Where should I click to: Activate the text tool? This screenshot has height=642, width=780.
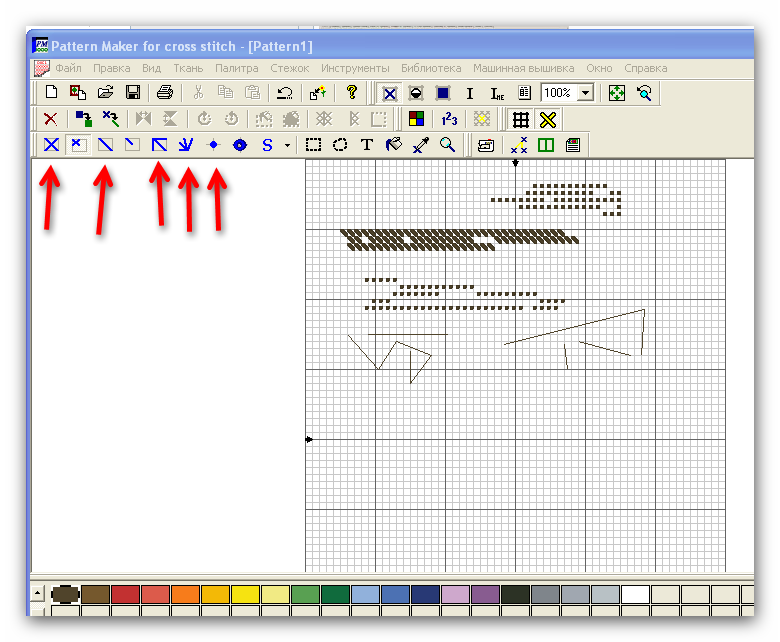point(366,145)
